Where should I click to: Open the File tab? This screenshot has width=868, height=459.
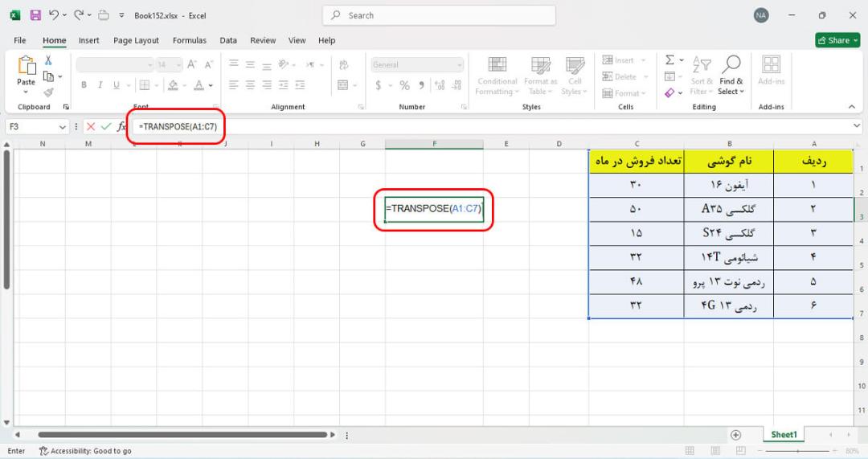[x=20, y=40]
